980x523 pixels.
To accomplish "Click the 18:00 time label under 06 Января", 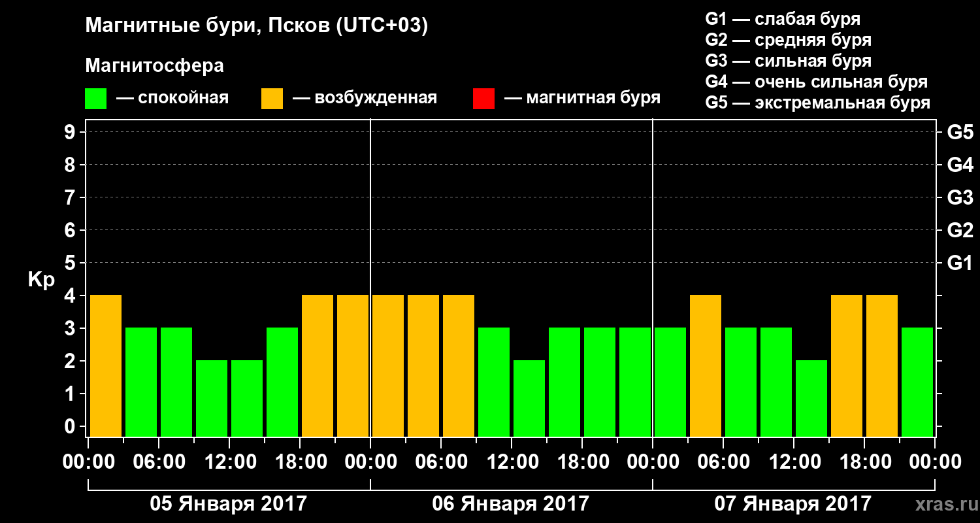I will [x=582, y=462].
